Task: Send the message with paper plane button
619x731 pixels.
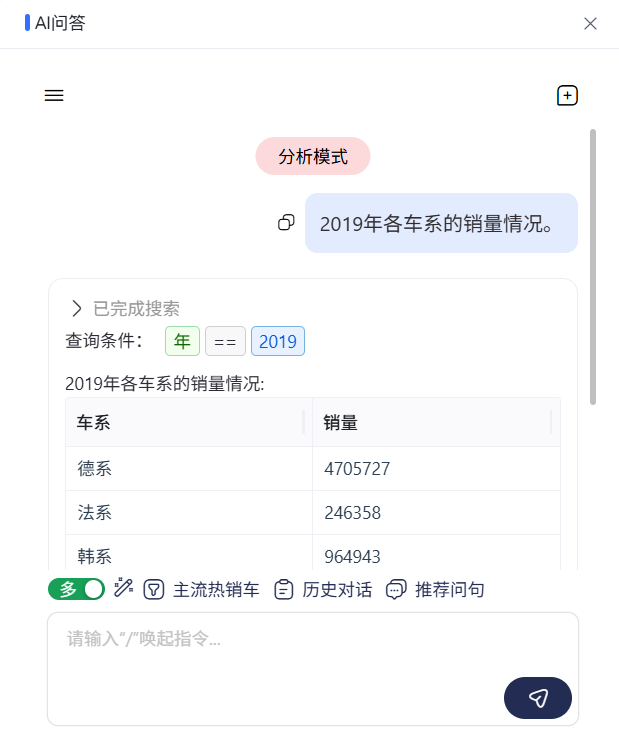Action: pyautogui.click(x=538, y=698)
